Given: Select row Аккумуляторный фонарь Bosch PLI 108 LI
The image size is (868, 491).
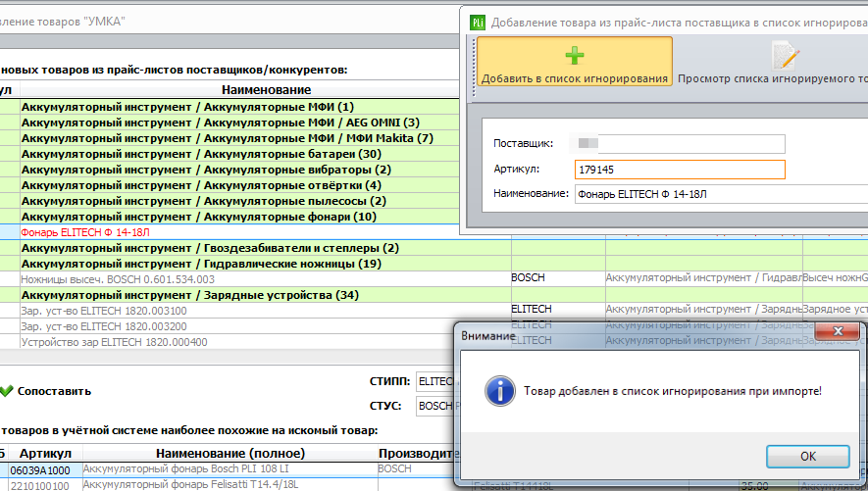Looking at the screenshot, I should (x=230, y=469).
